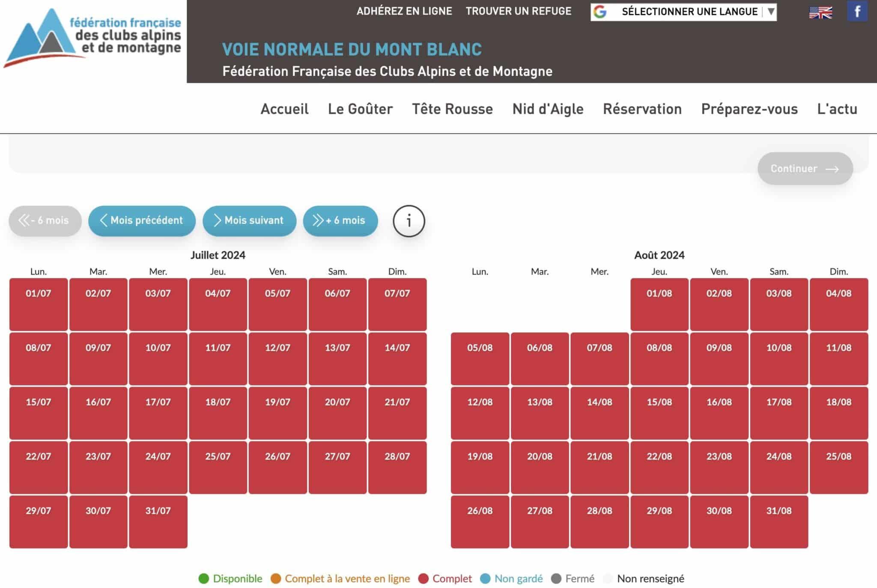This screenshot has width=877, height=588.
Task: Pick the 18/07 calendar day
Action: pos(218,413)
